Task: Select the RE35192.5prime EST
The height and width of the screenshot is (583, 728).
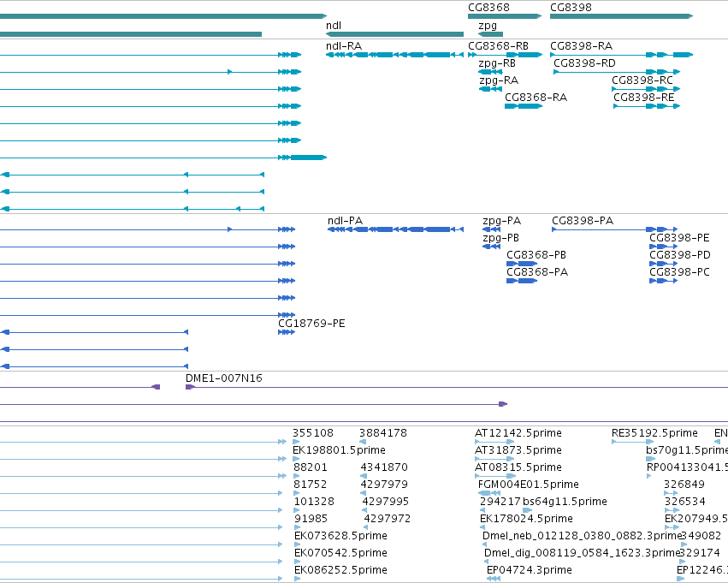Action: pos(632,442)
